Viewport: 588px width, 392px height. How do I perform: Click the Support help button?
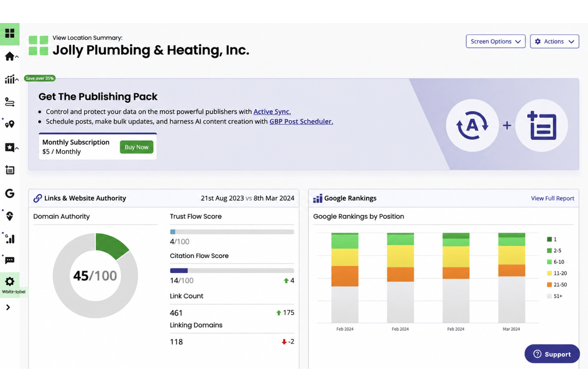point(552,354)
